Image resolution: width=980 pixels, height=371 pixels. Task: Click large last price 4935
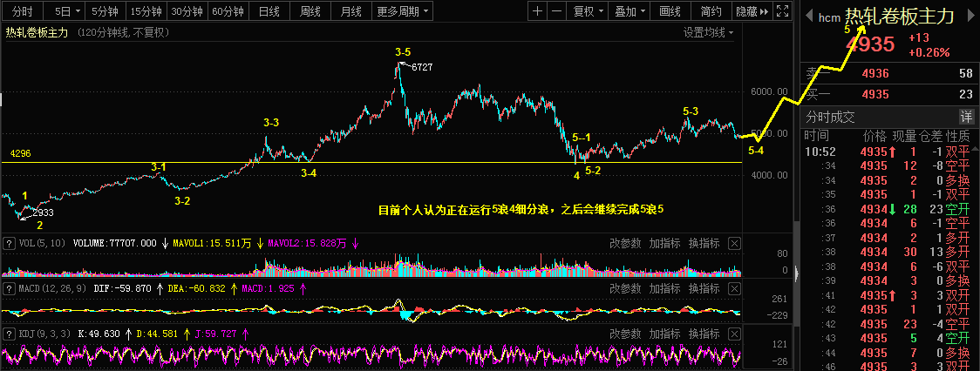tap(870, 45)
